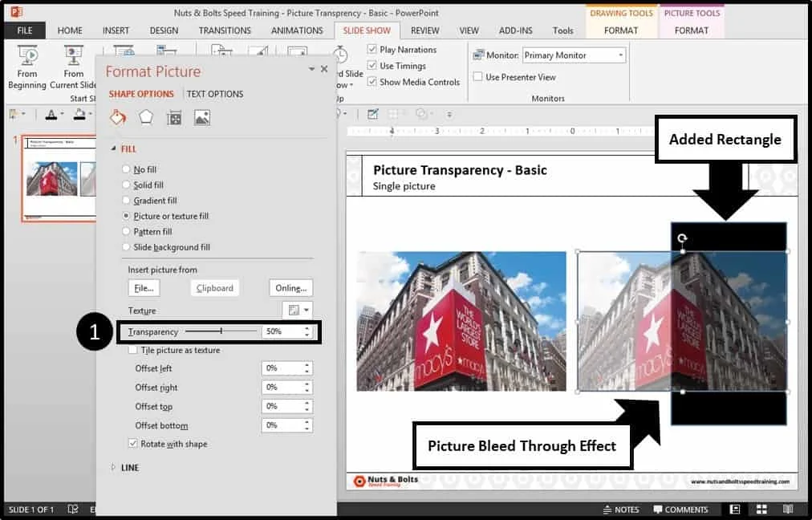Select Gradient fill option
This screenshot has height=520, width=812.
(x=126, y=201)
